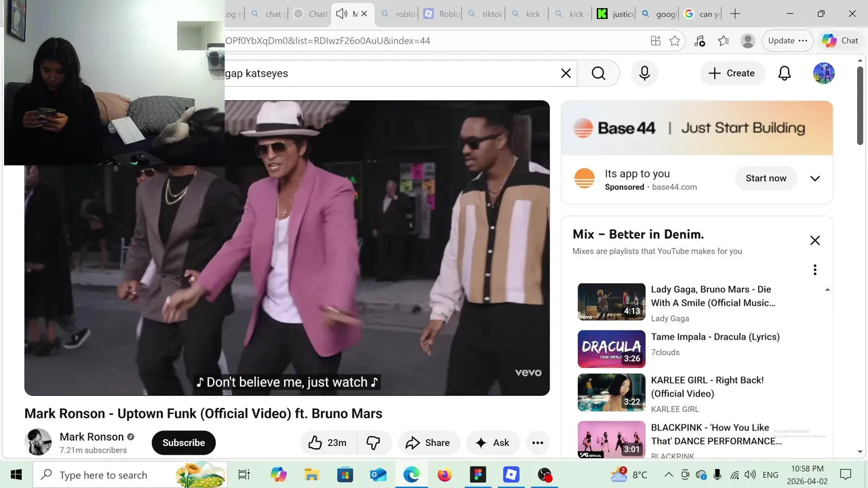
Task: Open the Windows Start menu
Action: coord(16,474)
